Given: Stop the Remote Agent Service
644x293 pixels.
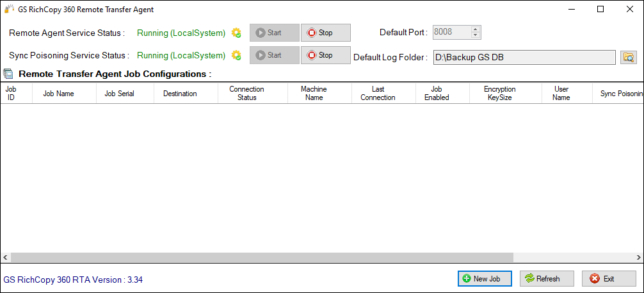Looking at the screenshot, I should pyautogui.click(x=326, y=33).
